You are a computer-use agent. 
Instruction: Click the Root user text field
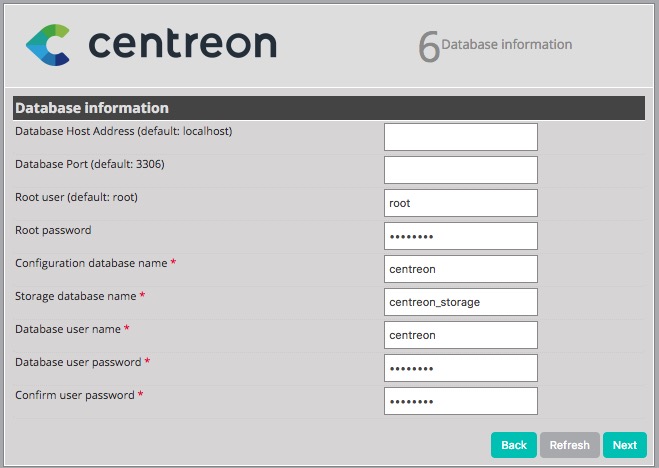pyautogui.click(x=460, y=203)
